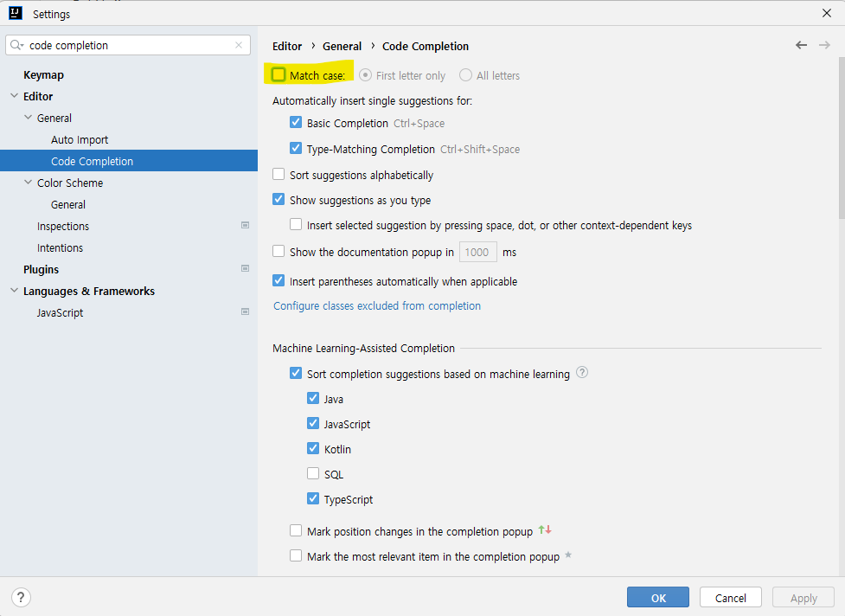
Task: Uncheck Type-Matching Completion auto-insert
Action: pos(296,148)
